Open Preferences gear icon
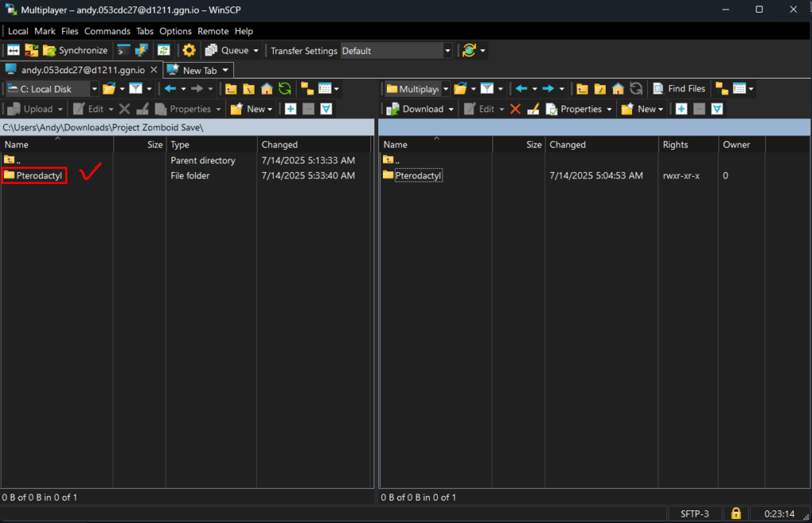The image size is (812, 523). tap(189, 50)
